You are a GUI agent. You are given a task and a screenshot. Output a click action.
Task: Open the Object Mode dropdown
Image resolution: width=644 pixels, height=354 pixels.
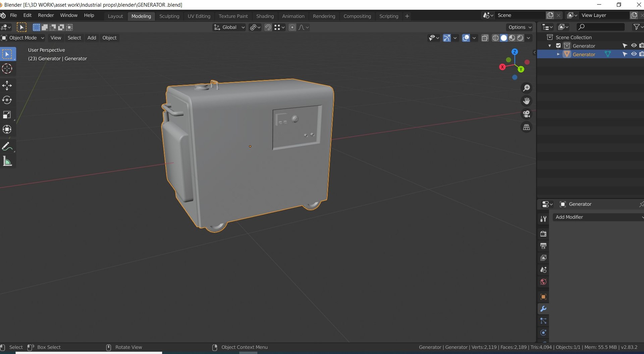23,38
